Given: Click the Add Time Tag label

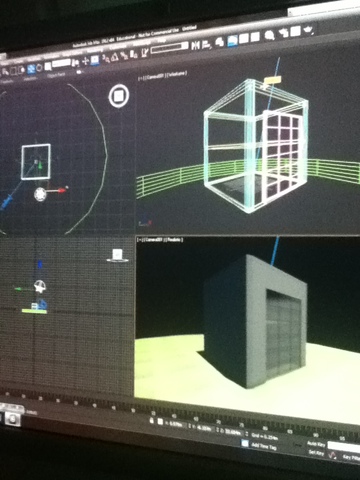Looking at the screenshot, I should pos(264,447).
